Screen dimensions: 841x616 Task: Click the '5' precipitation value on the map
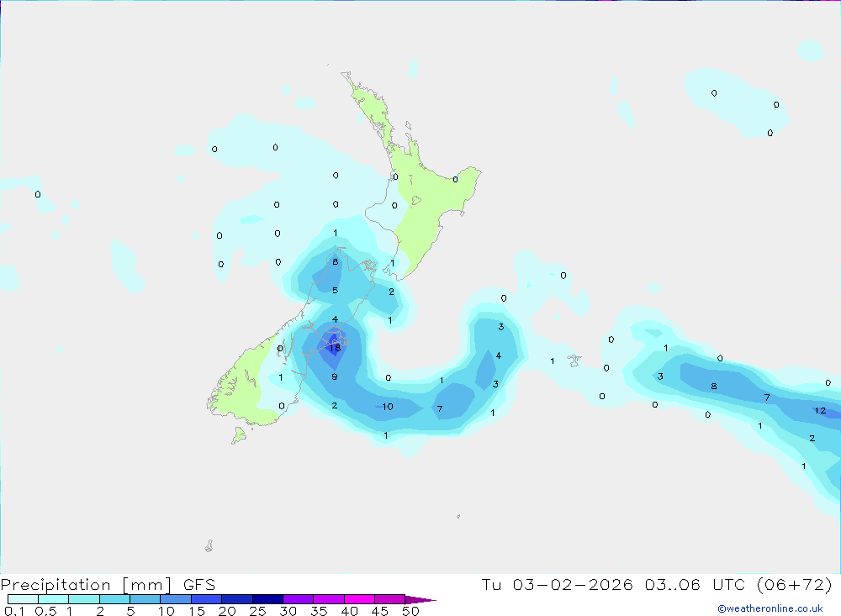point(336,291)
